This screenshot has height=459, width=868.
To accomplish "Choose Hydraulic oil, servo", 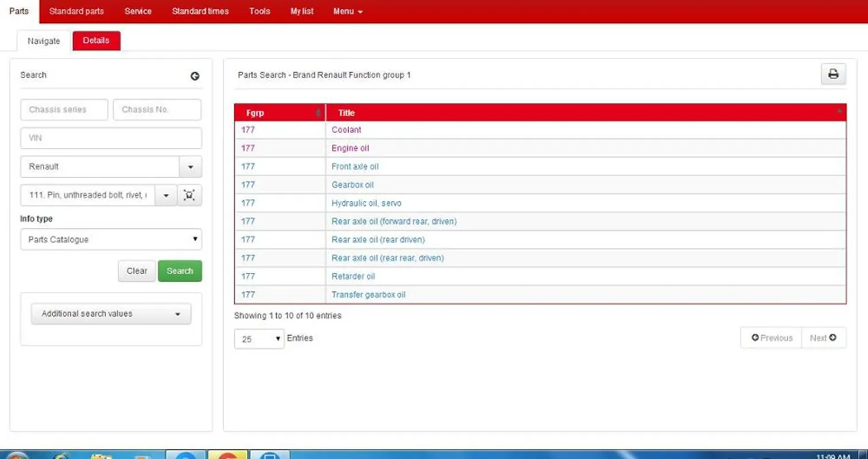I will point(367,203).
